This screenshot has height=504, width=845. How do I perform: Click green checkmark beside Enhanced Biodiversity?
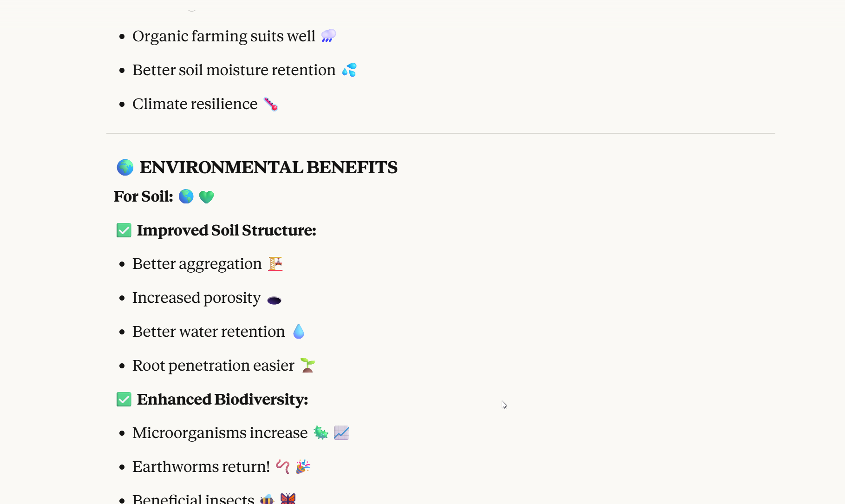tap(124, 399)
